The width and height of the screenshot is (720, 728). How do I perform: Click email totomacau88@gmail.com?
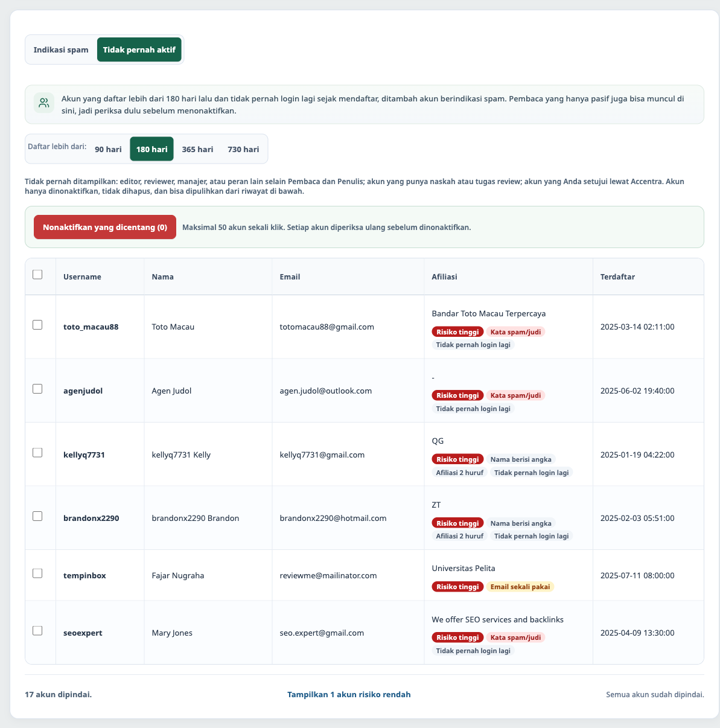coord(327,327)
